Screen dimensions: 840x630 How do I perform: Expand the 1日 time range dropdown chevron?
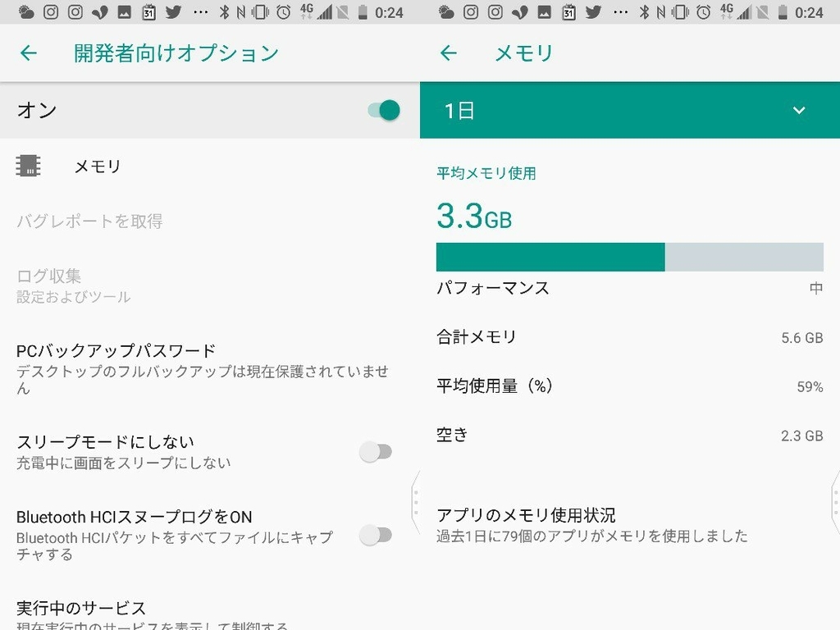tap(799, 111)
